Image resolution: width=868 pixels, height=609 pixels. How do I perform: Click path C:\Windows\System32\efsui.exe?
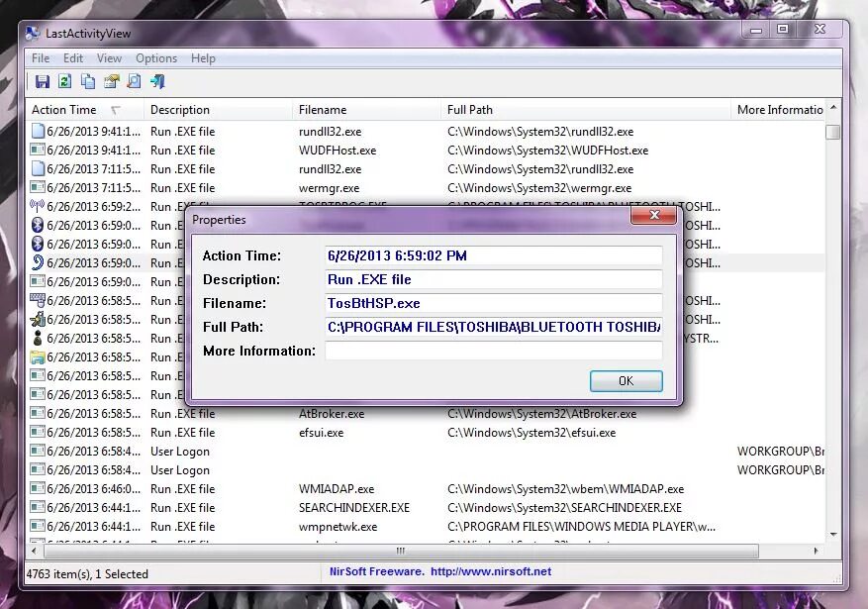click(x=531, y=433)
